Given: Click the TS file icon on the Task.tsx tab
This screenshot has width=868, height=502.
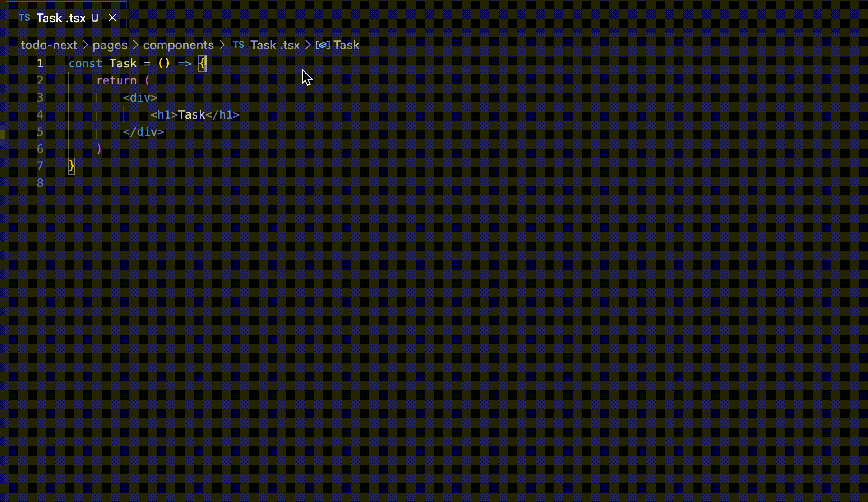Looking at the screenshot, I should pyautogui.click(x=24, y=18).
